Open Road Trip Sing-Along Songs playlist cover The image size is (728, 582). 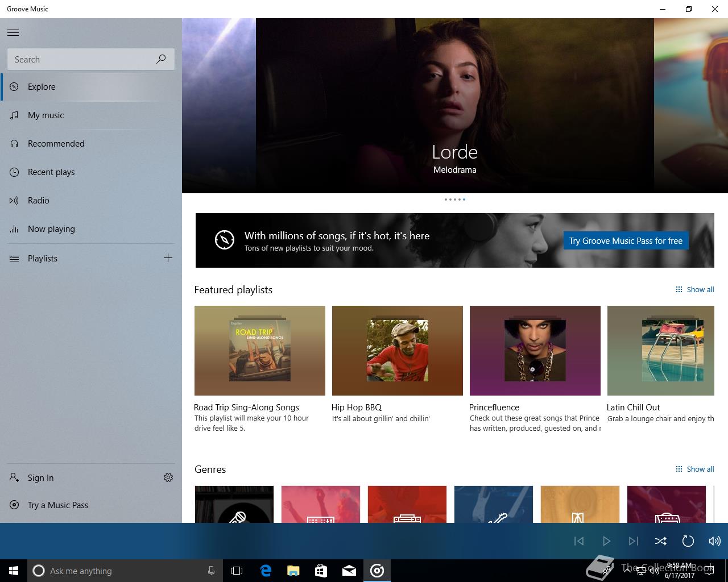[260, 351]
